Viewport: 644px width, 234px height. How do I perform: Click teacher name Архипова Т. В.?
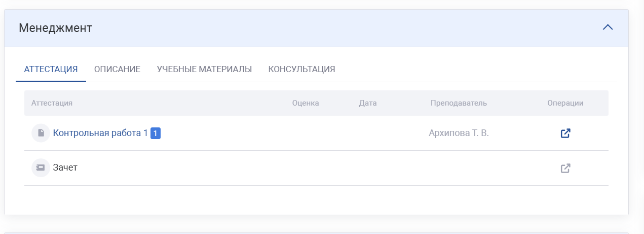click(459, 133)
